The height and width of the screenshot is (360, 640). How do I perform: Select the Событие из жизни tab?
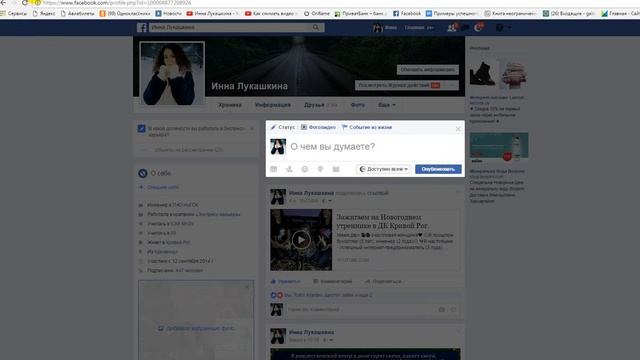click(367, 127)
